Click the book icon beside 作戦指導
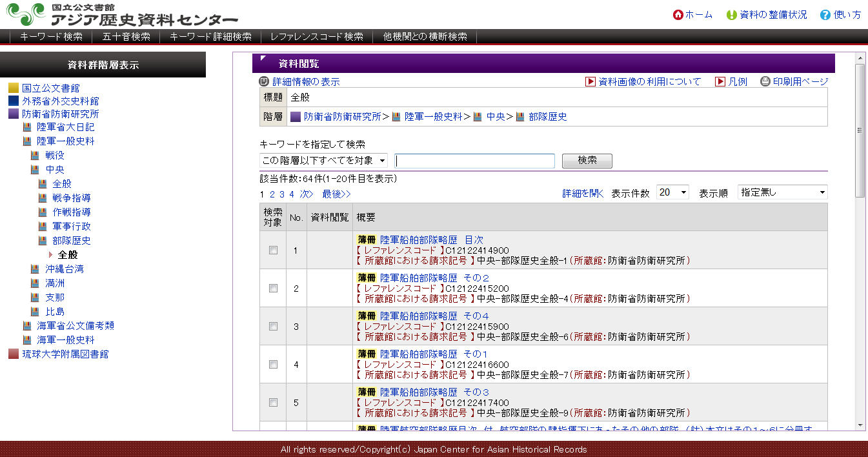The width and height of the screenshot is (868, 457). 43,212
